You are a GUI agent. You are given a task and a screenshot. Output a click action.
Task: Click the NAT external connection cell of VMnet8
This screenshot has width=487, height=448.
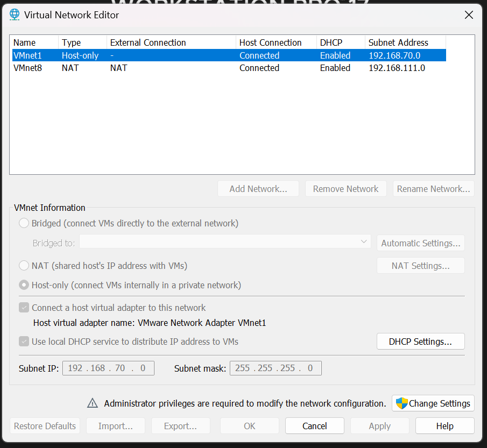click(x=118, y=68)
